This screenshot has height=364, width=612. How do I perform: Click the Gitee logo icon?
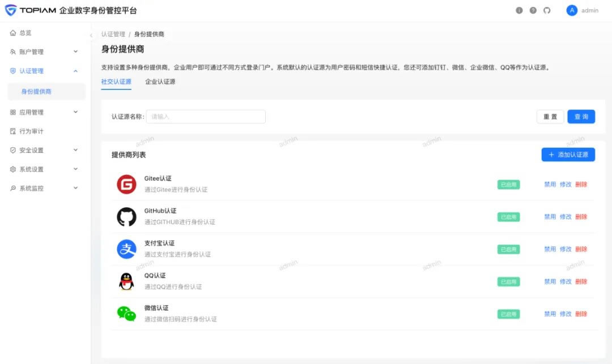point(126,185)
